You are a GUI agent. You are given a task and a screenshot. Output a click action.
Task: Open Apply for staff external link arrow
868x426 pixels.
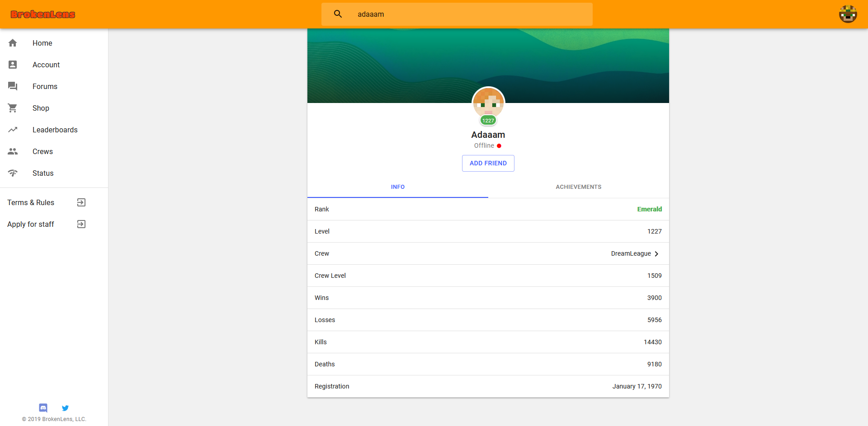pyautogui.click(x=81, y=224)
